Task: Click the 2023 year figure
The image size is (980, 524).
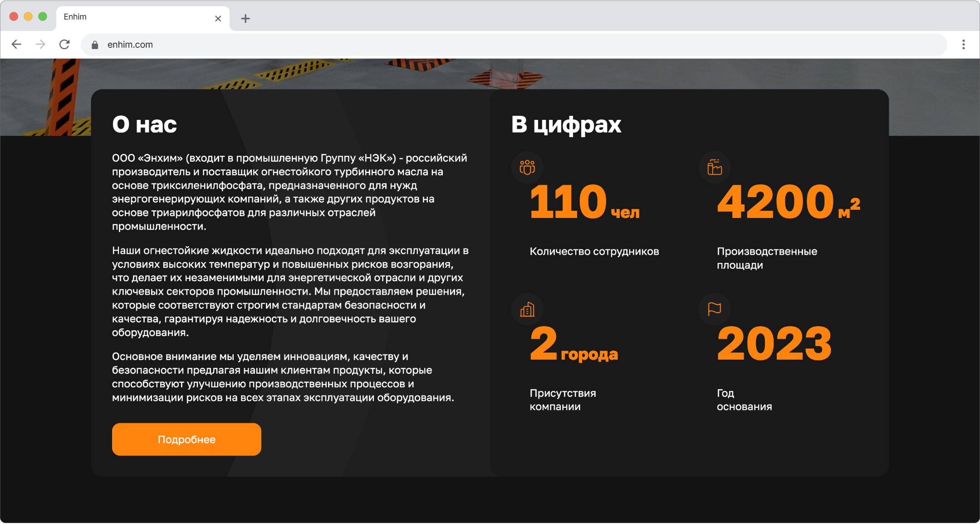Action: [774, 344]
